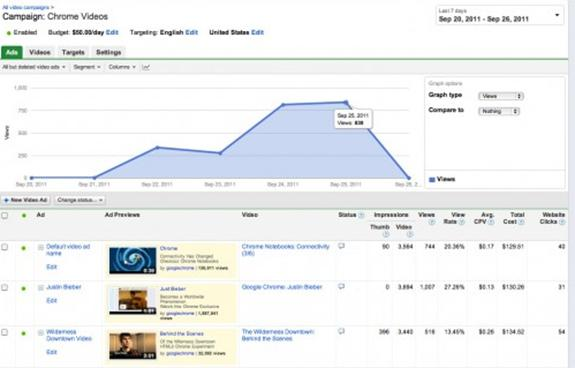Tick the select-all ads header checkbox
The width and height of the screenshot is (575, 368).
coord(5,215)
